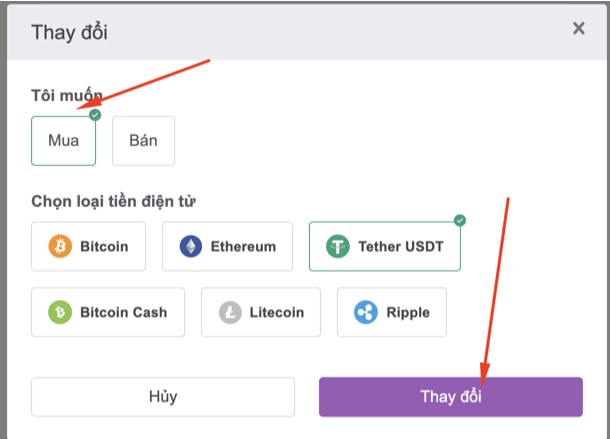Choose Tether USDT as the cryptocurrency

coord(385,246)
